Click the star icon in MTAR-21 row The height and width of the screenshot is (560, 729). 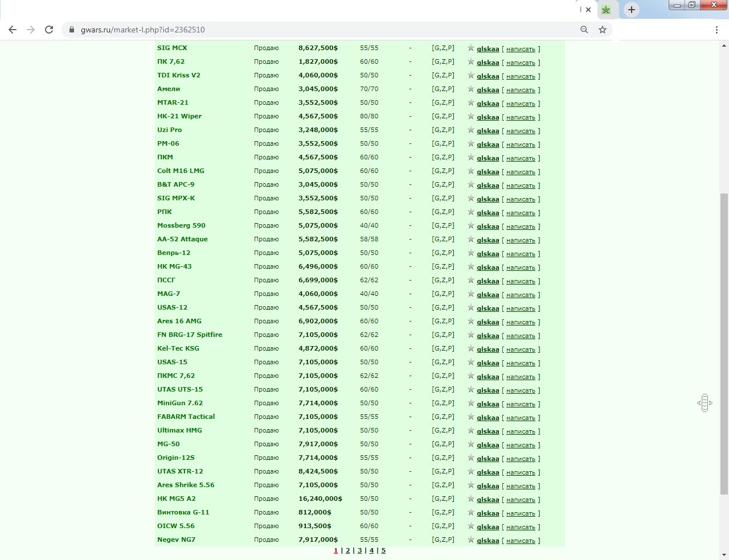(471, 103)
